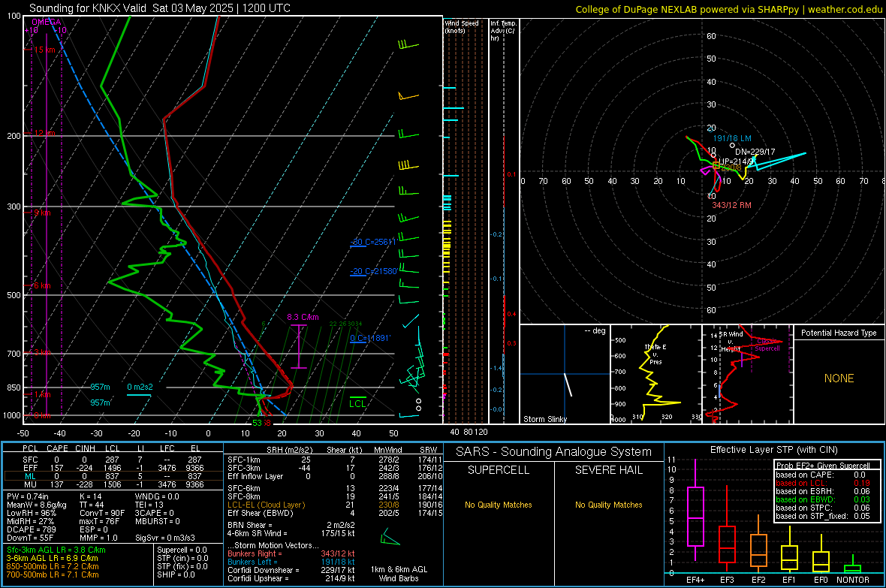886x588 pixels.
Task: Select the LCL-EL (Cloud Layer) row label
Action: 266,505
